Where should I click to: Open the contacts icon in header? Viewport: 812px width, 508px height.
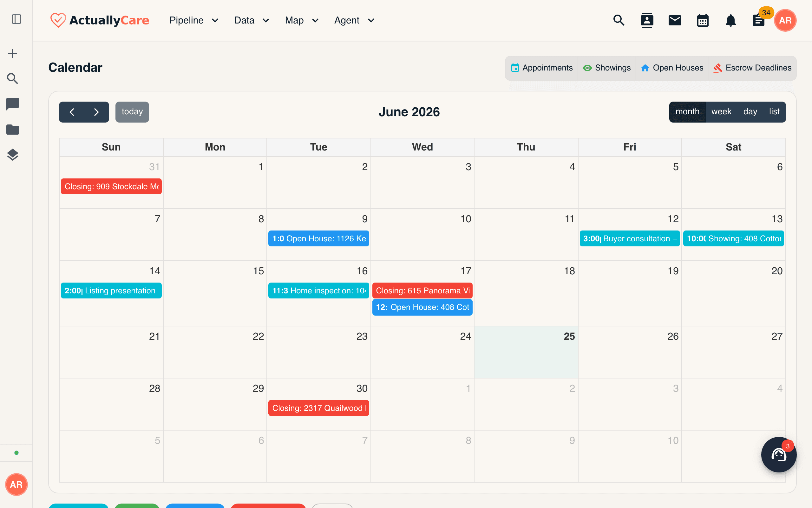pyautogui.click(x=646, y=20)
